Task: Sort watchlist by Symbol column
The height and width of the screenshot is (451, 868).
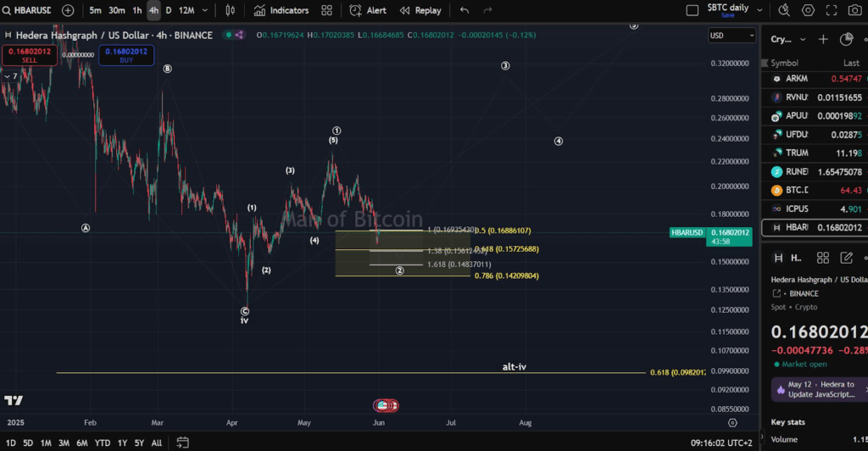Action: 784,63
